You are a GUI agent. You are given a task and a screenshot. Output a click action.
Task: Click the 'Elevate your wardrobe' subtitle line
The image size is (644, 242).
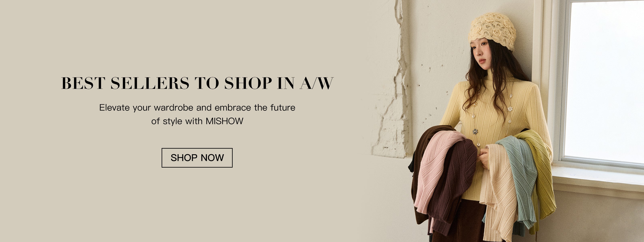coord(197,107)
